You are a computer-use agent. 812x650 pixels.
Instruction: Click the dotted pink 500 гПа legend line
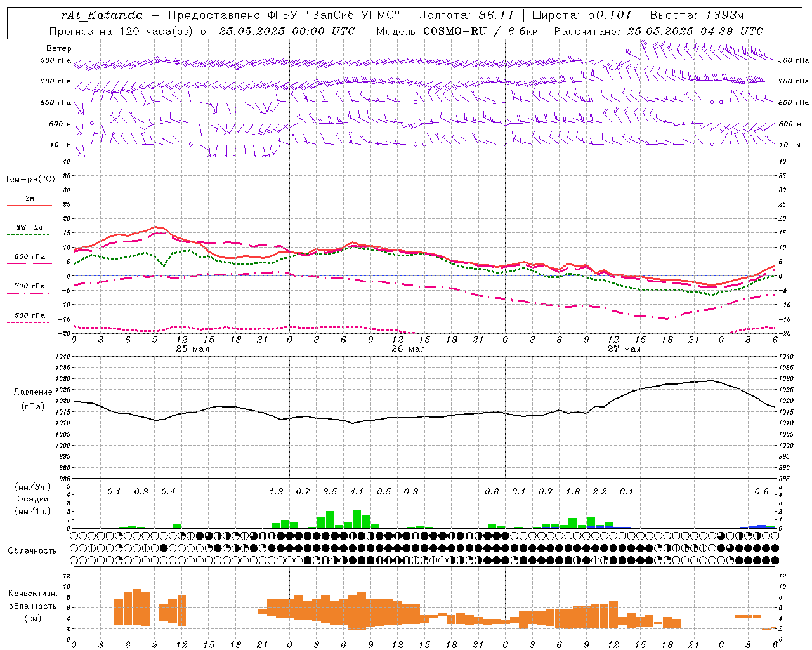click(x=29, y=322)
